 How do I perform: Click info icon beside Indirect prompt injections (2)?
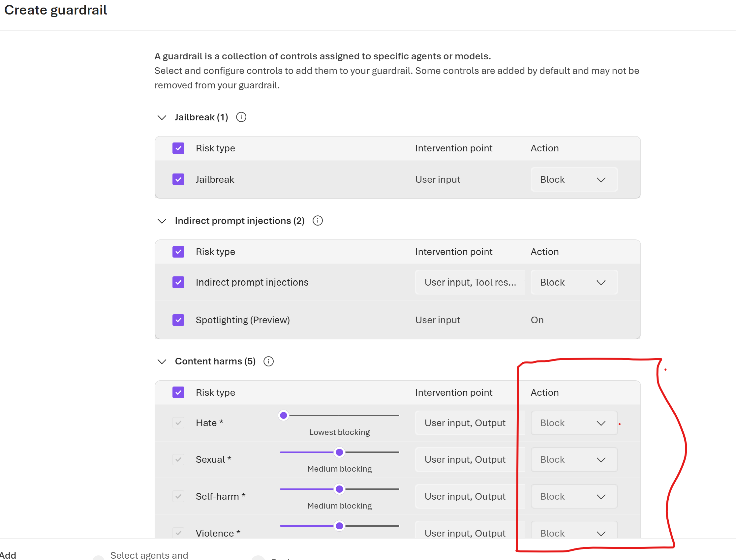318,221
